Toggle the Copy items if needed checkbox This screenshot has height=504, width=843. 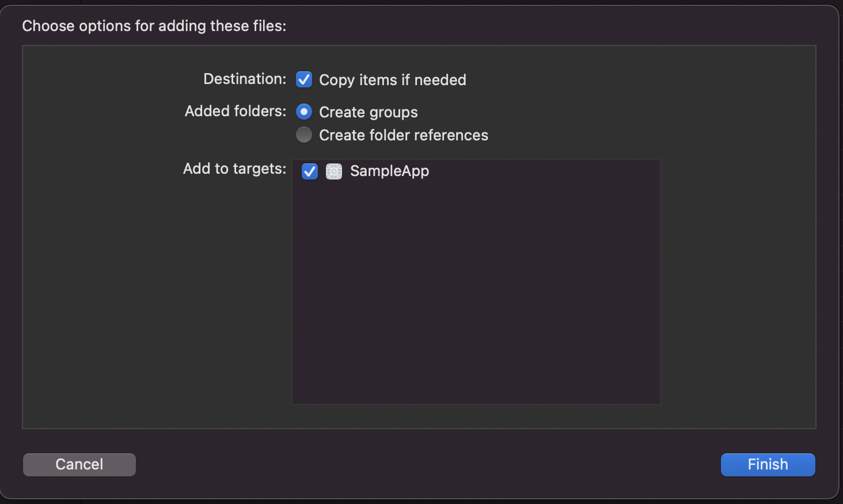tap(303, 79)
